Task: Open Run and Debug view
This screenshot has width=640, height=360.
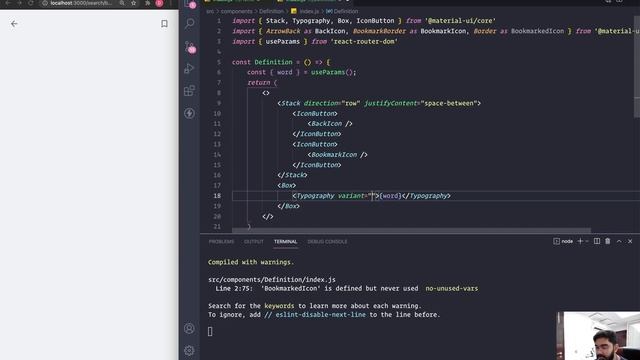Action: pos(189,68)
